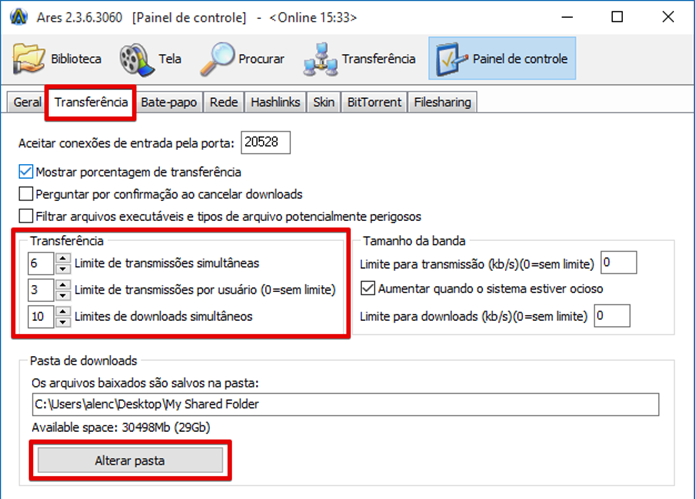Open the Painel de controle section
This screenshot has width=695, height=499.
click(502, 58)
